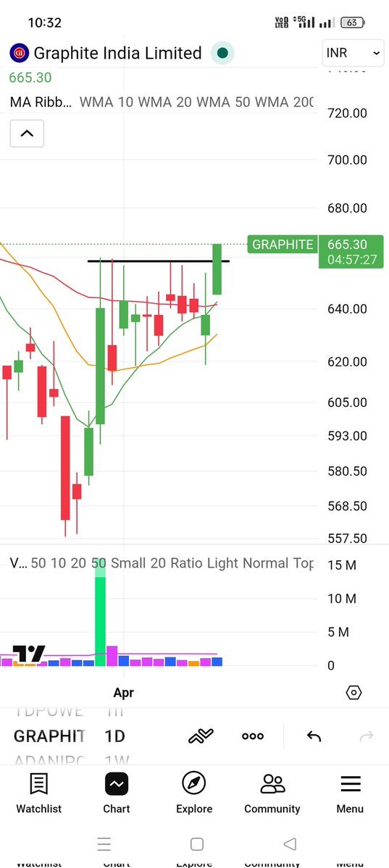
Task: Open the three-dots more options
Action: [253, 736]
